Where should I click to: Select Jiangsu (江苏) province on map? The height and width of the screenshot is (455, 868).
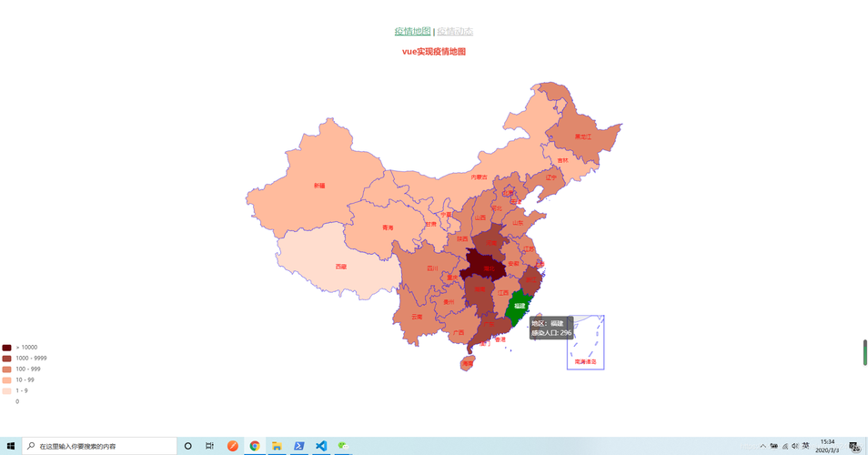pyautogui.click(x=530, y=250)
